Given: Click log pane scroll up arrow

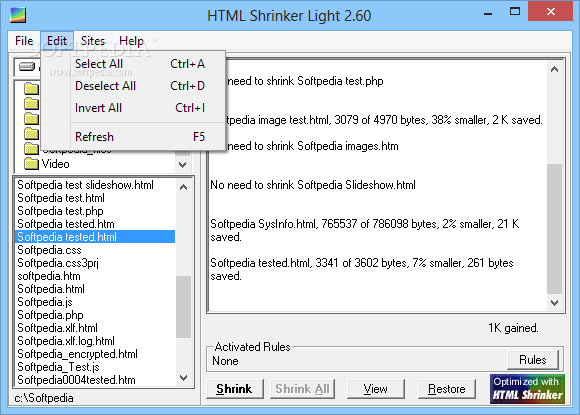Looking at the screenshot, I should (554, 69).
